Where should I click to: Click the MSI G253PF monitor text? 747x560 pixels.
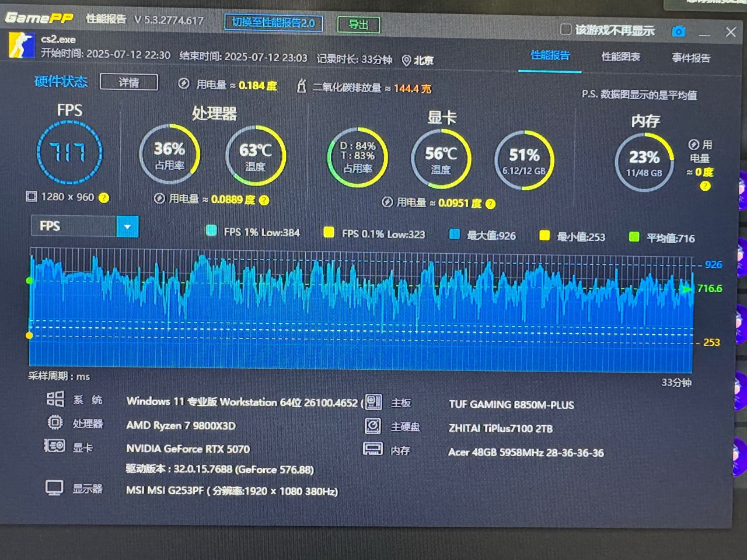pyautogui.click(x=232, y=491)
